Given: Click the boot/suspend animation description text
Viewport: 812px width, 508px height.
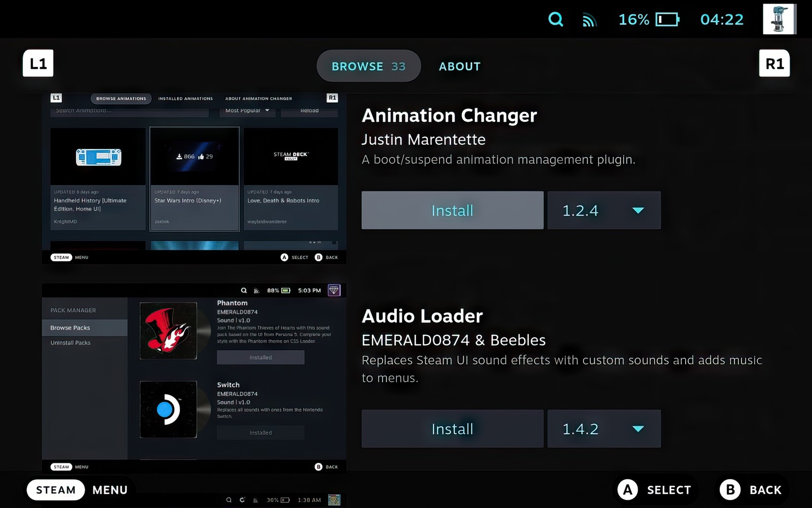Looking at the screenshot, I should (498, 160).
